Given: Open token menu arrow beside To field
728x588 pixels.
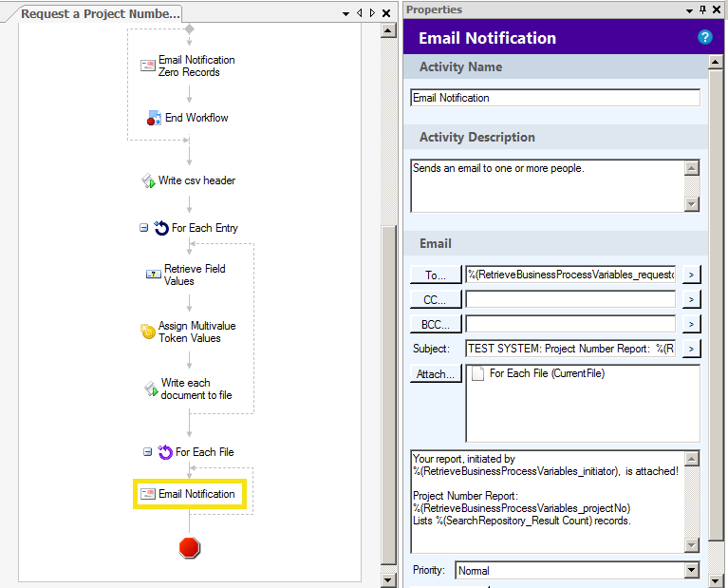Looking at the screenshot, I should [691, 275].
